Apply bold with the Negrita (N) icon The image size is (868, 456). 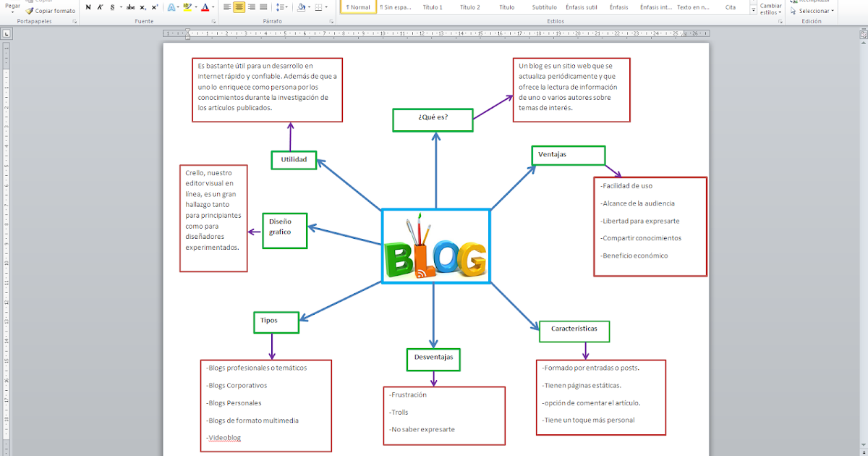(88, 7)
